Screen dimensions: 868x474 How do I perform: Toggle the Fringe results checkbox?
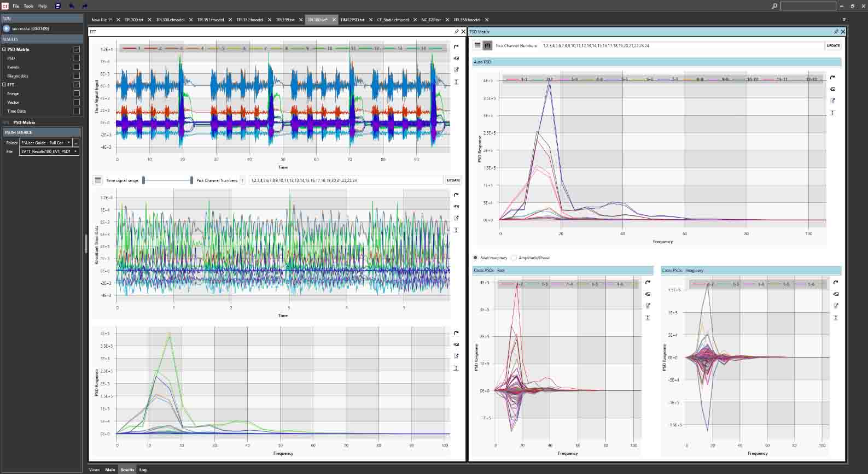tap(77, 93)
